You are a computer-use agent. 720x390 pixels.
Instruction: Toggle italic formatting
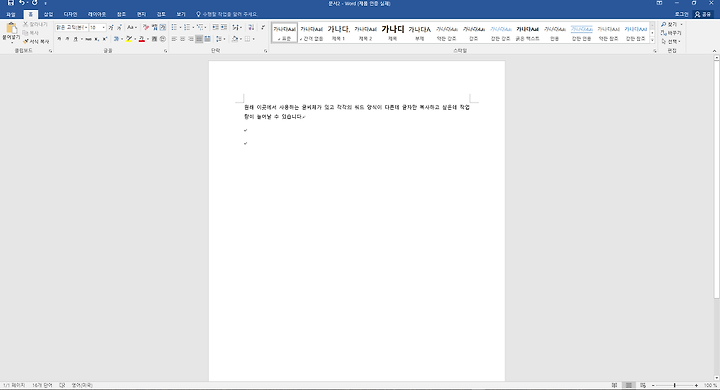coord(67,39)
